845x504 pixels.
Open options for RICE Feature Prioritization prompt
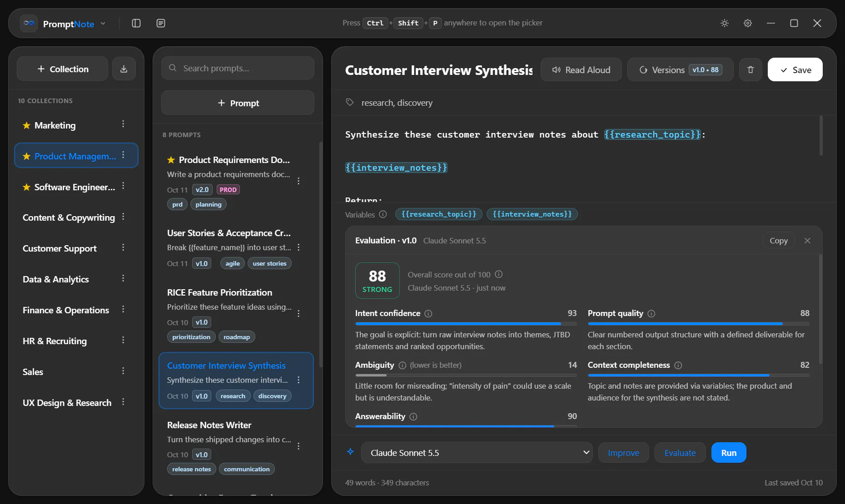(x=298, y=314)
